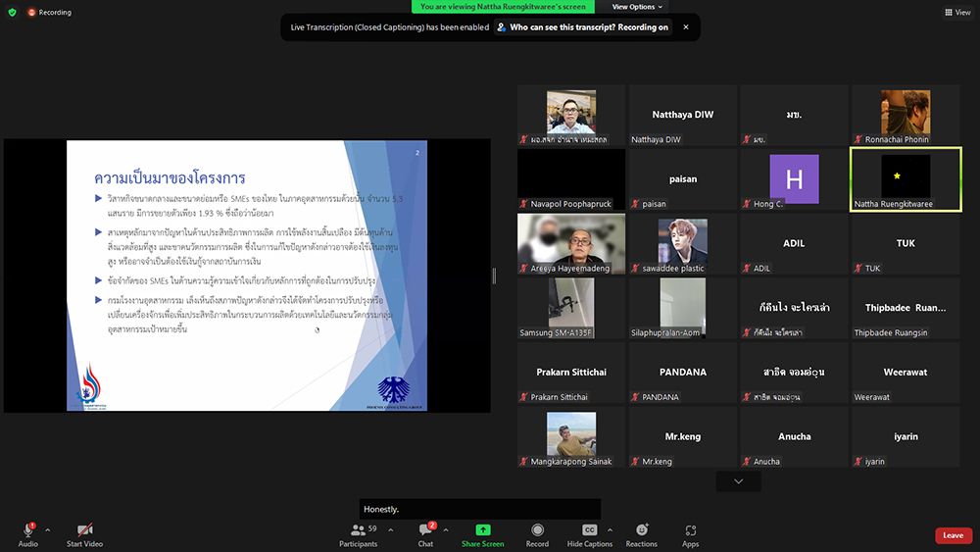Open the Chat panel
This screenshot has width=980, height=552.
(425, 533)
